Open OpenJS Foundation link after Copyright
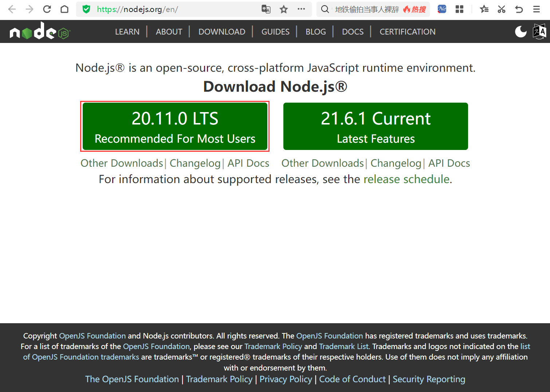Screen dimensions: 550x392 click(x=93, y=336)
